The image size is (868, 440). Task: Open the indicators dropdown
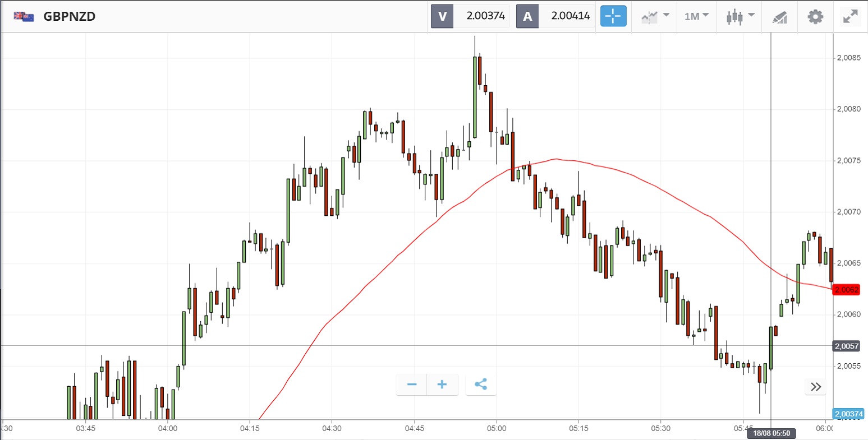(655, 16)
